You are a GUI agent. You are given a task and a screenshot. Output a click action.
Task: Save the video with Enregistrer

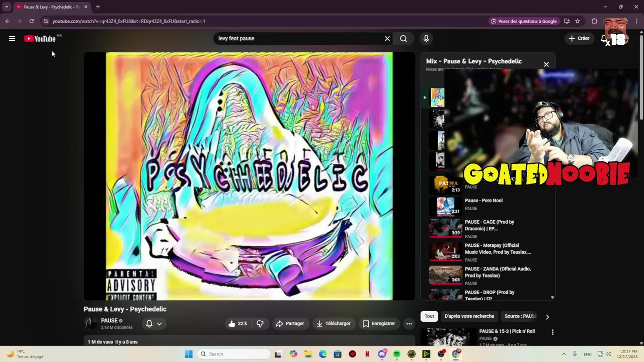tap(379, 324)
